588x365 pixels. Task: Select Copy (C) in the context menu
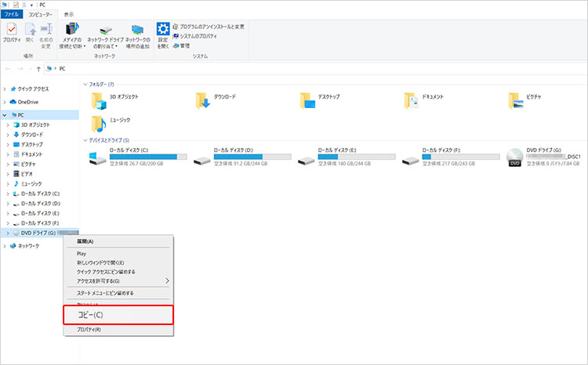point(118,314)
